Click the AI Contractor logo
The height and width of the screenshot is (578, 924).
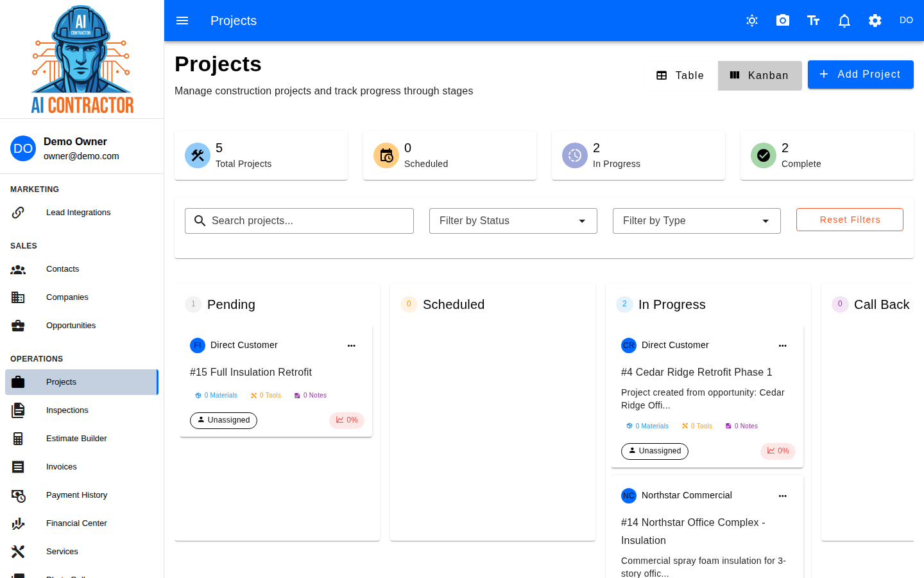point(82,59)
